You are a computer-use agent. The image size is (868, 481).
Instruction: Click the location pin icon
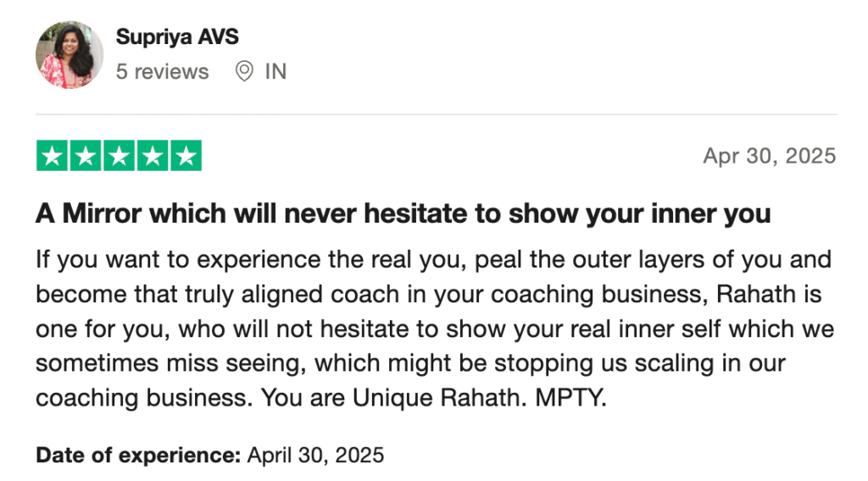(x=244, y=72)
